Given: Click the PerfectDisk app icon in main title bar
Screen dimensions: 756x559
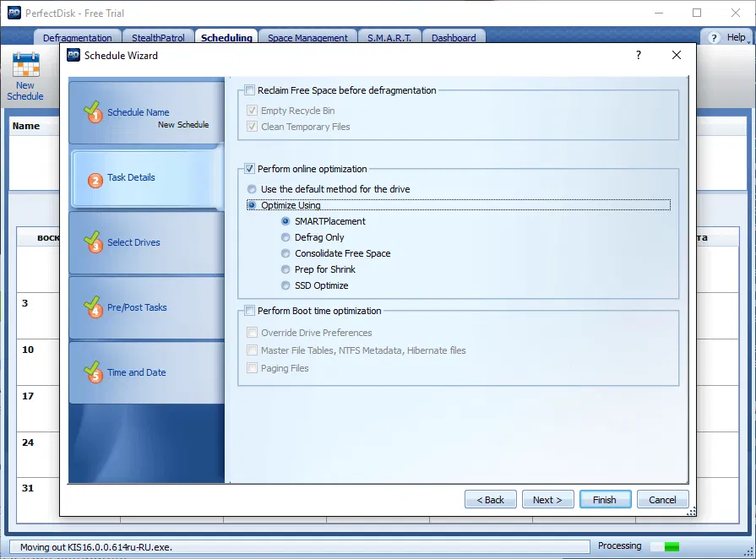Looking at the screenshot, I should [14, 13].
